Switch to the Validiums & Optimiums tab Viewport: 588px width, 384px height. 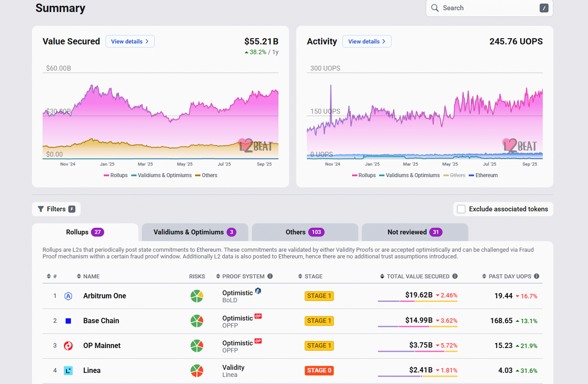[195, 232]
